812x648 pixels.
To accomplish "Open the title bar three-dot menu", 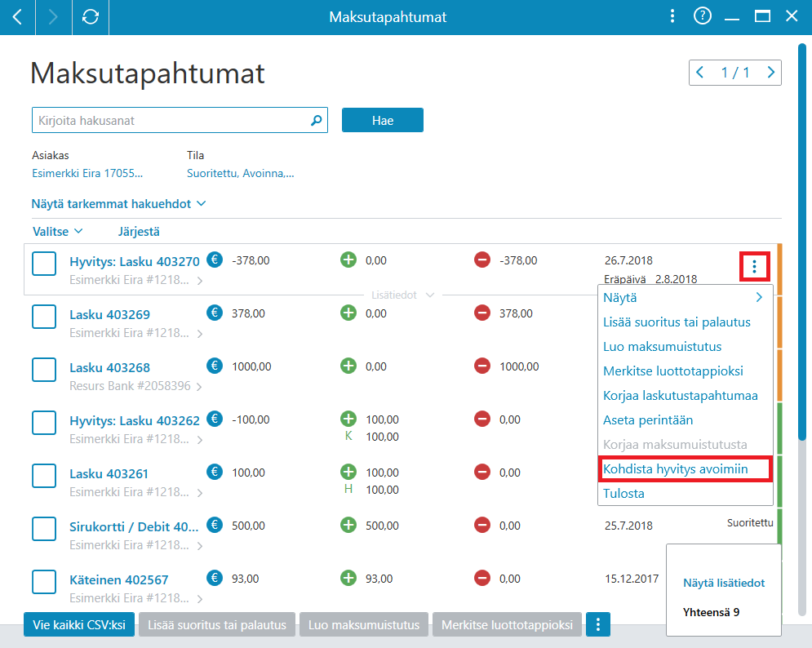I will 672,16.
